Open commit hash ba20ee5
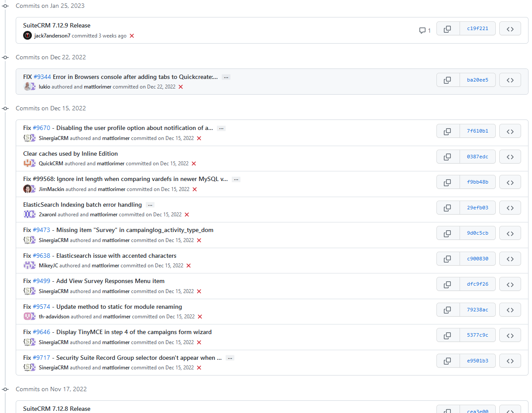This screenshot has height=413, width=532. click(477, 80)
